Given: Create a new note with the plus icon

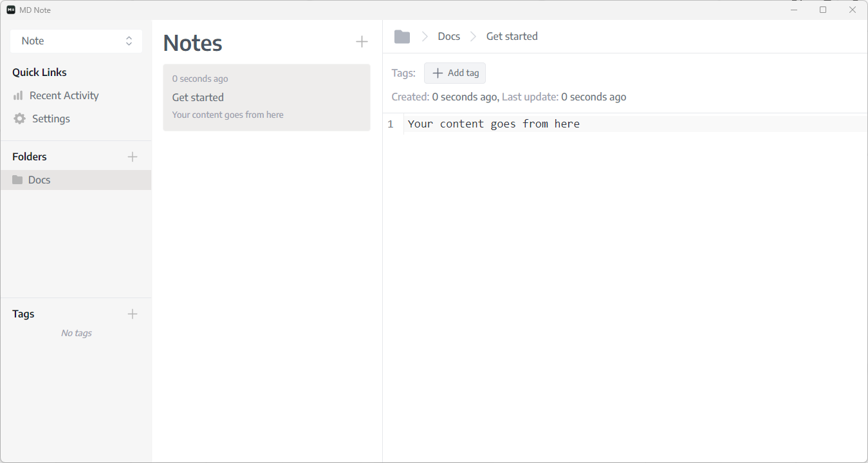Looking at the screenshot, I should point(362,41).
